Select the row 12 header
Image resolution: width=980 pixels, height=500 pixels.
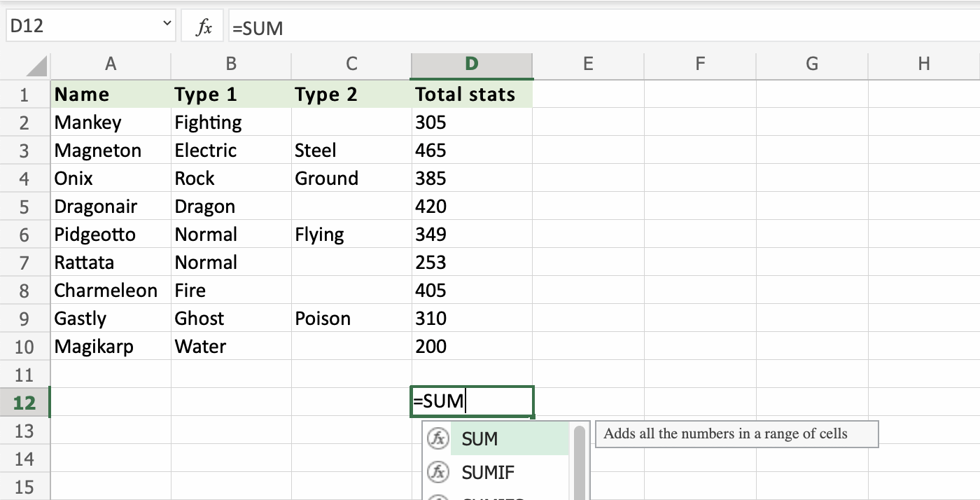click(x=24, y=403)
